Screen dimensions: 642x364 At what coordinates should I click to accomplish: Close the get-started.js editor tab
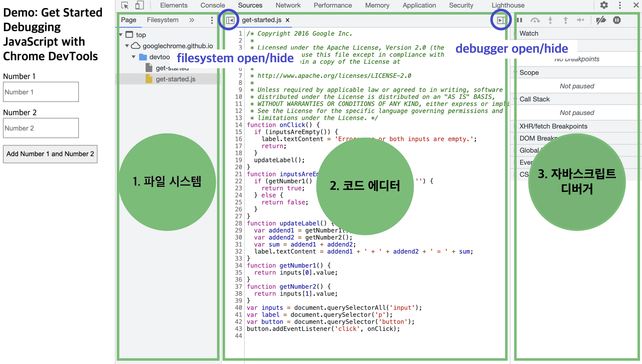tap(287, 20)
